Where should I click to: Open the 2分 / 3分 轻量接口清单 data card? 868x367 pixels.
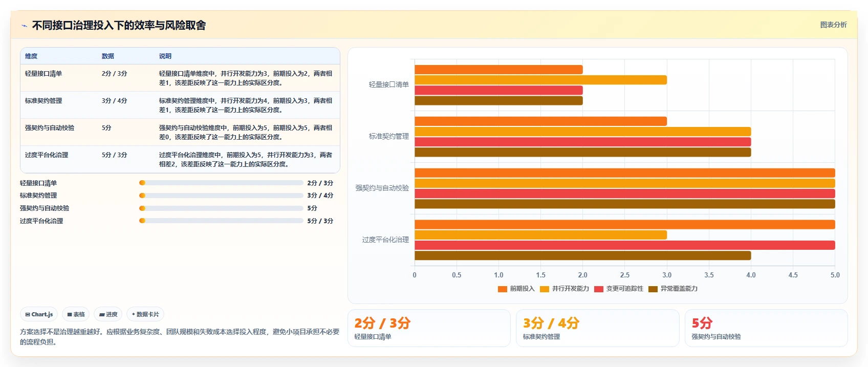pyautogui.click(x=429, y=328)
